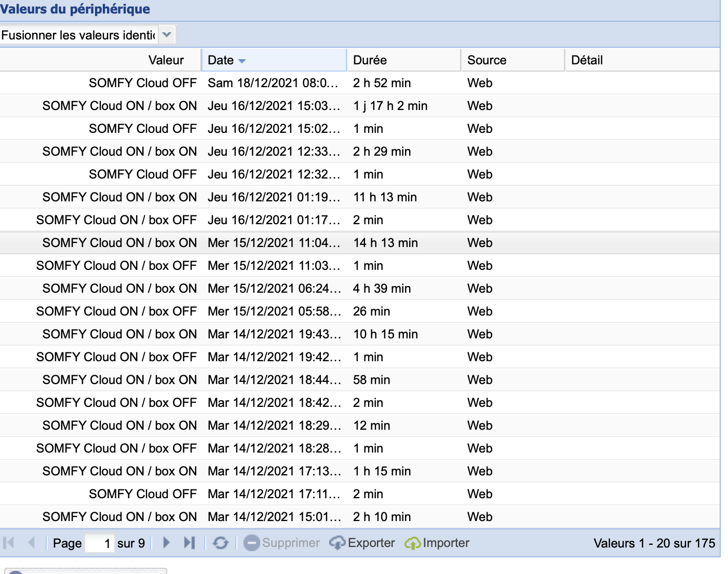The height and width of the screenshot is (574, 728).
Task: Click the Mer 15/12/2021 05:58… date cell
Action: pos(274,311)
